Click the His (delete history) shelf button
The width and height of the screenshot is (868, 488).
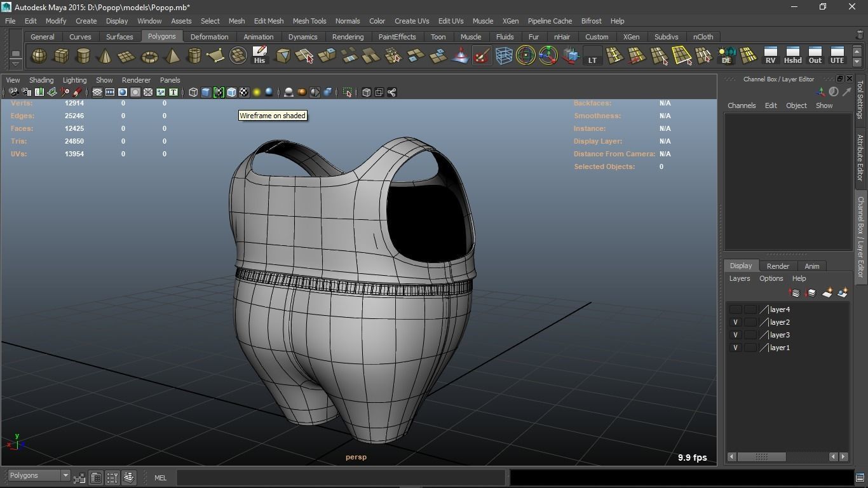[x=259, y=56]
